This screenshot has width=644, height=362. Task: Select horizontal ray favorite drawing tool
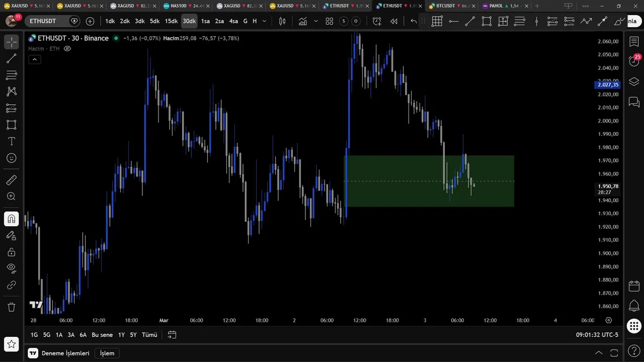(x=453, y=21)
